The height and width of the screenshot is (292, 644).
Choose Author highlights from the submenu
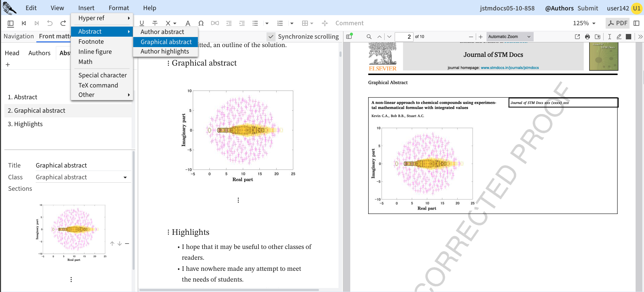point(165,51)
